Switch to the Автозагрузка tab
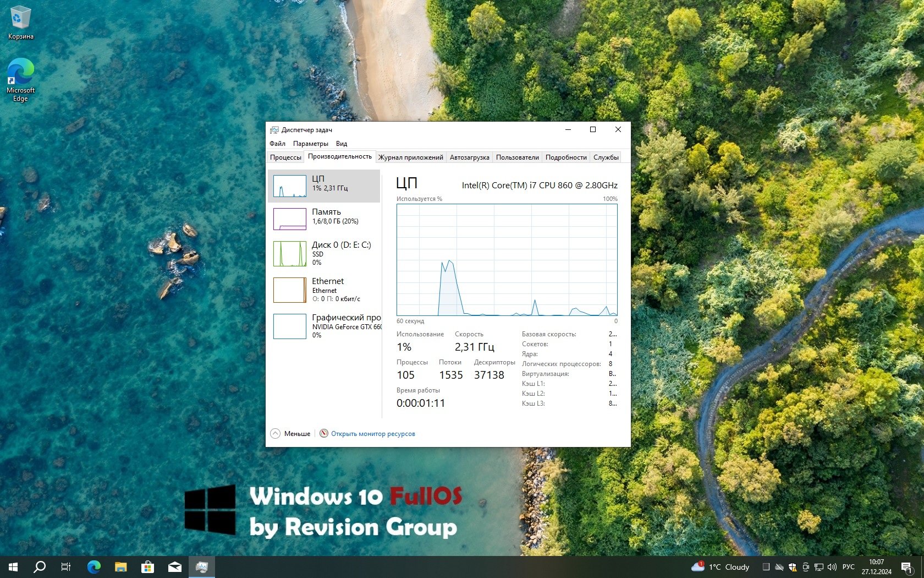 [469, 157]
